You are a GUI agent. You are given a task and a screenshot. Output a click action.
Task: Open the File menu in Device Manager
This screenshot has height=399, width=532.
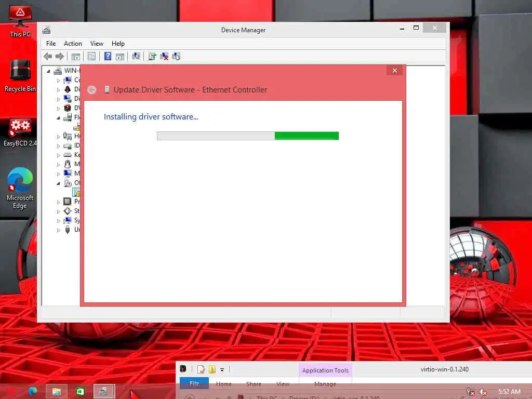[x=51, y=44]
